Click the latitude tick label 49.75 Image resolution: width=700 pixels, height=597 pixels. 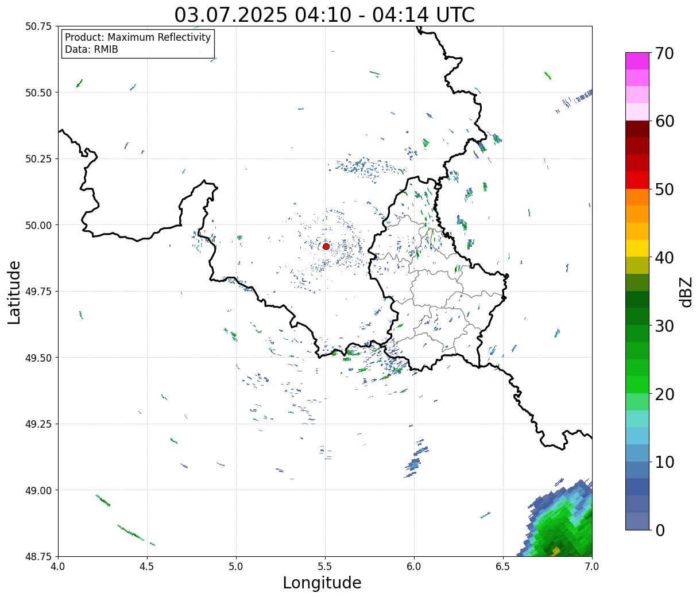click(38, 292)
